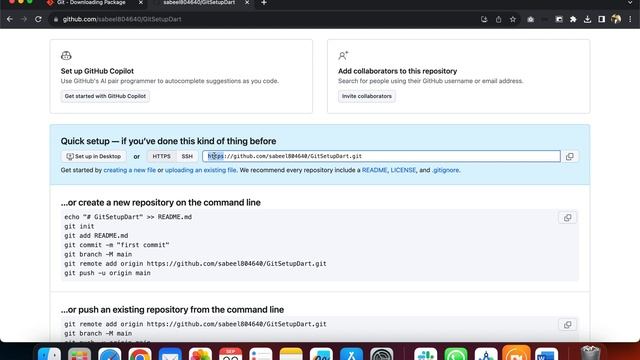Viewport: 640px width, 360px height.
Task: Close the Git Downloading Package tab
Action: click(141, 3)
